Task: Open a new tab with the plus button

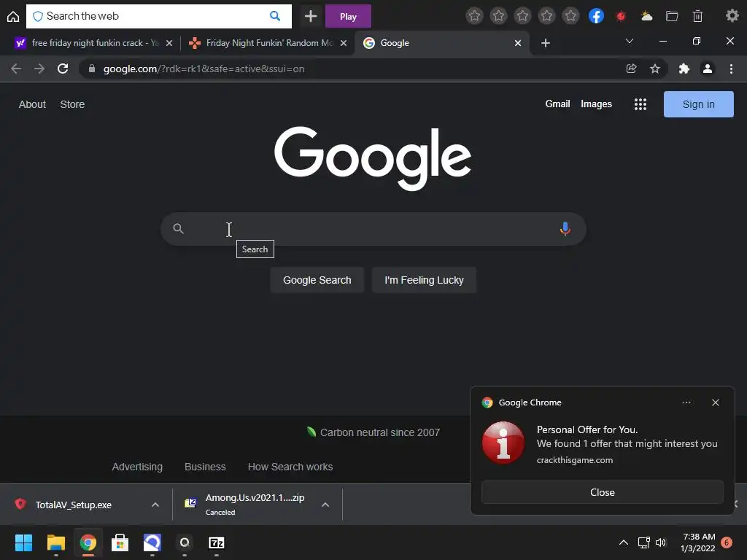Action: point(546,43)
